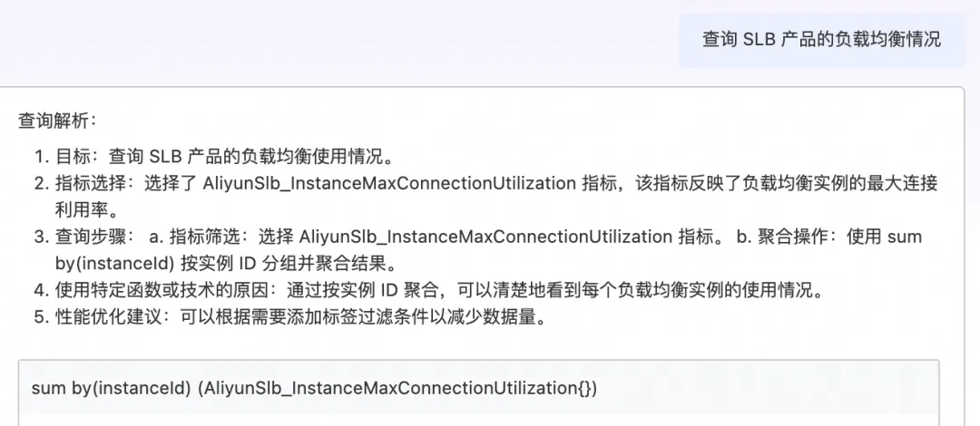Click the user message bubble about SLB 负载均衡情况
Viewport: 980px width, 426px height.
tap(822, 41)
